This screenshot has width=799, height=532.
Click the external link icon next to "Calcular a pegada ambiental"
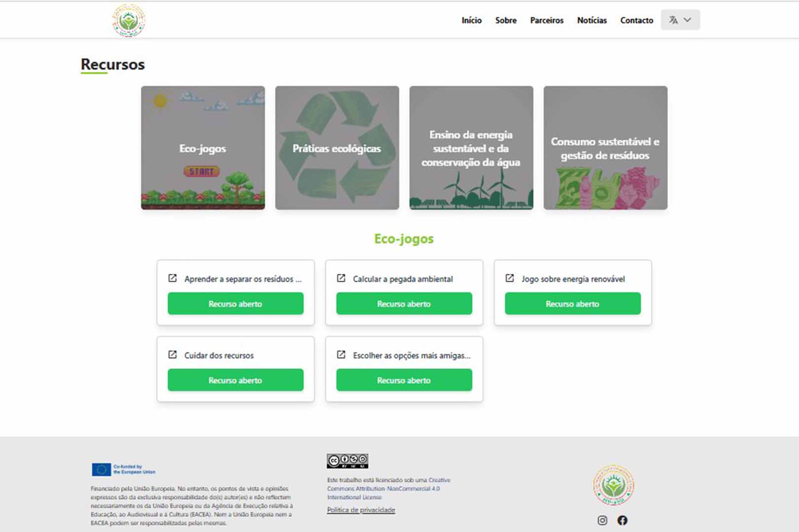pyautogui.click(x=341, y=278)
